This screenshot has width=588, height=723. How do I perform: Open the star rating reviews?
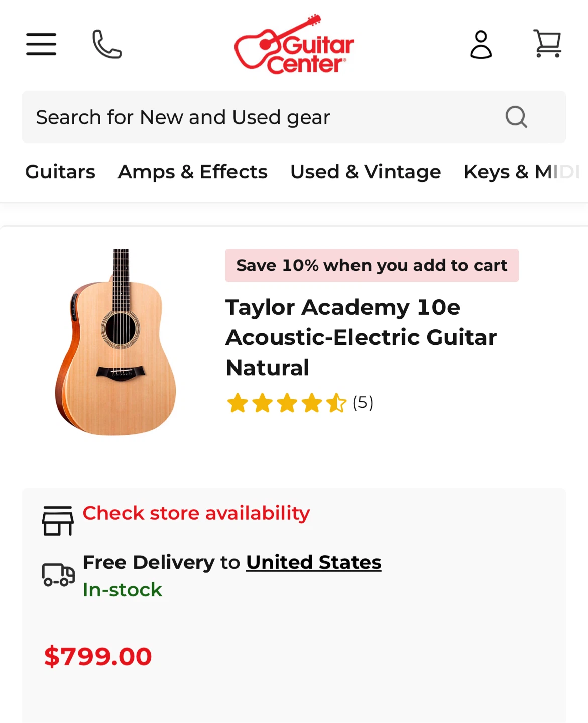[300, 403]
